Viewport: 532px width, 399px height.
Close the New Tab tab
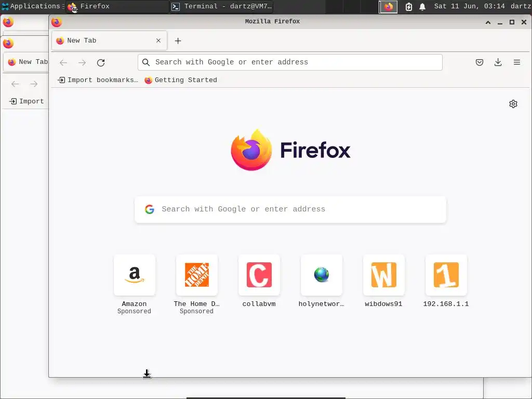tap(158, 41)
